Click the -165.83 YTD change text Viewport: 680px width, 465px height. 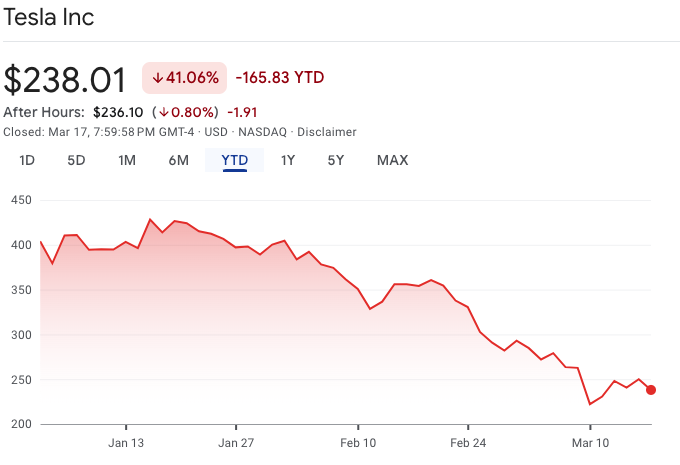280,78
